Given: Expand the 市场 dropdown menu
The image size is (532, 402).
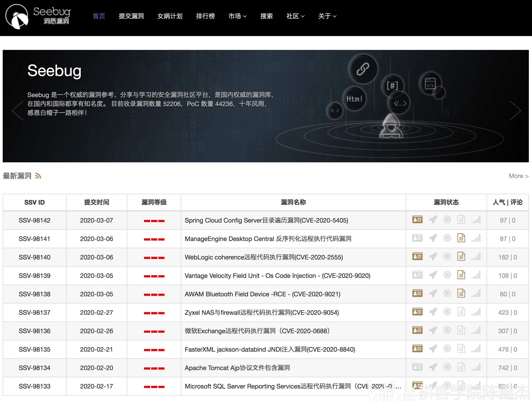Looking at the screenshot, I should (237, 16).
